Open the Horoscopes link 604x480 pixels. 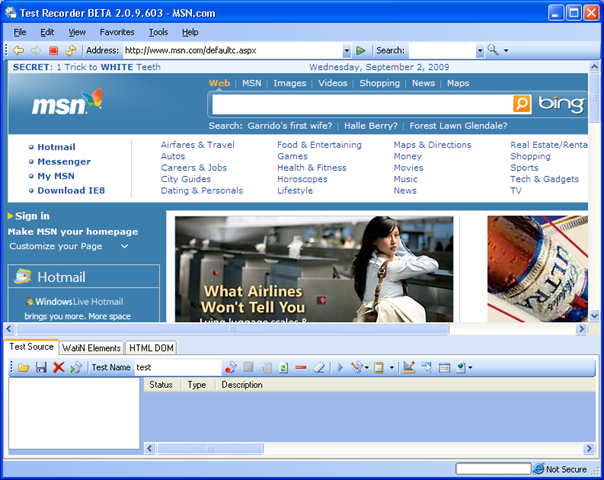[x=302, y=179]
